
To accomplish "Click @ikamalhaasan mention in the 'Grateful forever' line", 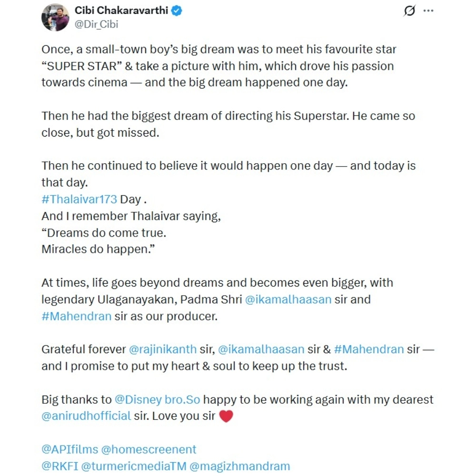I will (x=261, y=349).
